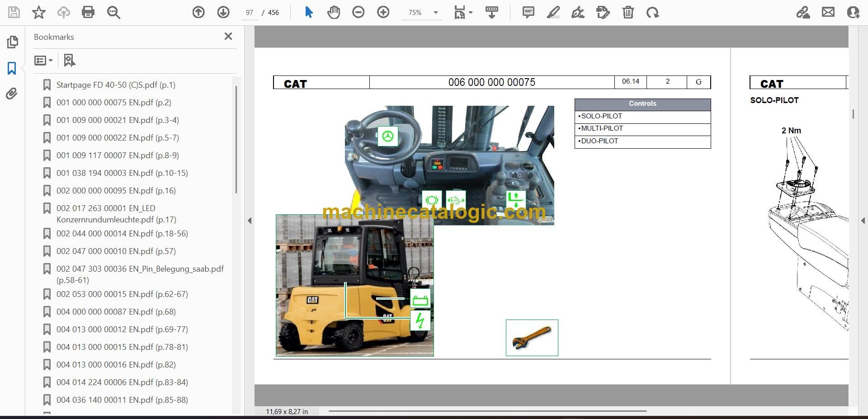
Task: Find the current bookmark icon
Action: click(x=69, y=60)
